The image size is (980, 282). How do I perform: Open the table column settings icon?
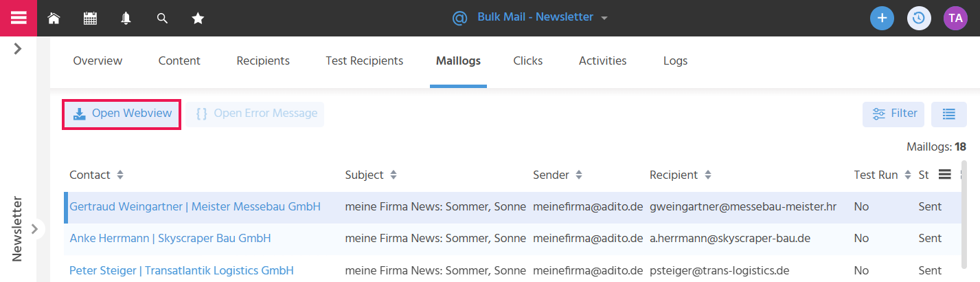pos(945,175)
